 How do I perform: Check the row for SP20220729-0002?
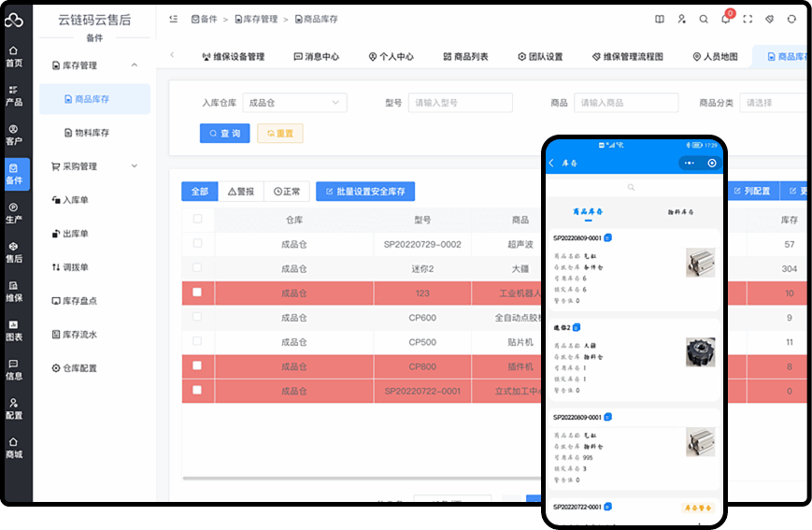coord(197,244)
